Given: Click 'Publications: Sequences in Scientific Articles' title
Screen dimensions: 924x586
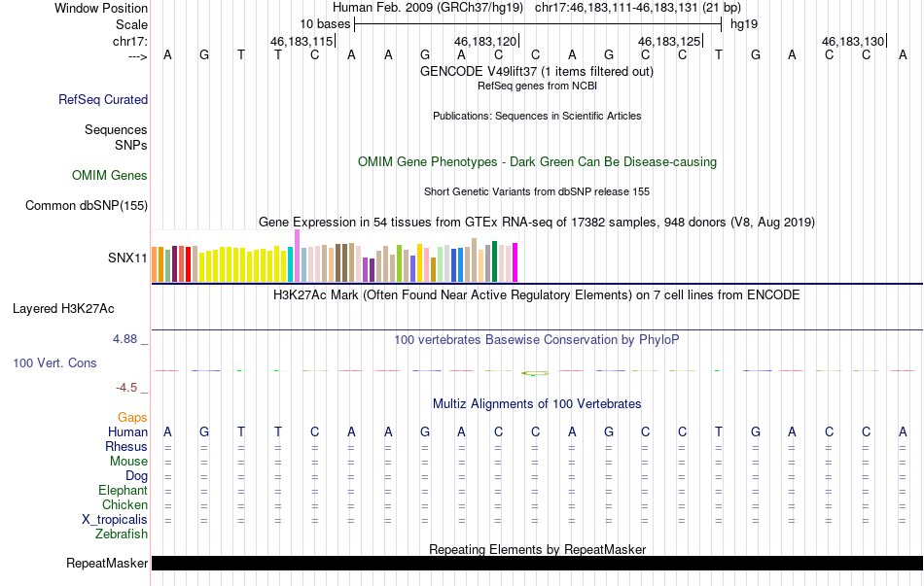Looking at the screenshot, I should tap(537, 116).
